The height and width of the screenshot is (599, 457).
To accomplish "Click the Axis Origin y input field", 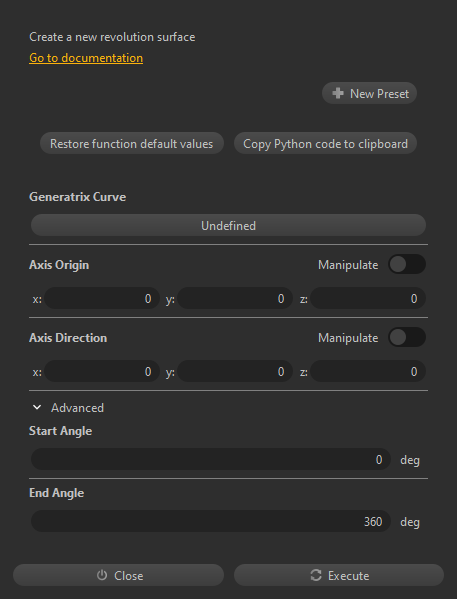I will click(235, 298).
